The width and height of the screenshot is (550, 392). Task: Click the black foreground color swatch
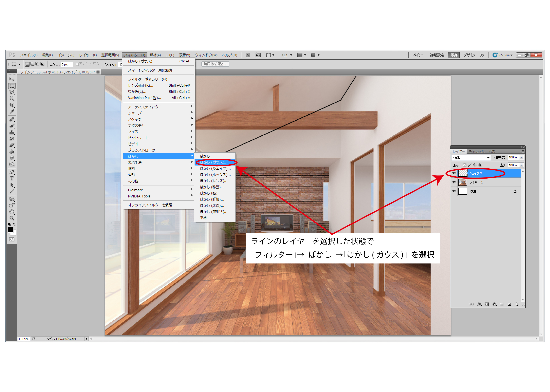[x=10, y=230]
